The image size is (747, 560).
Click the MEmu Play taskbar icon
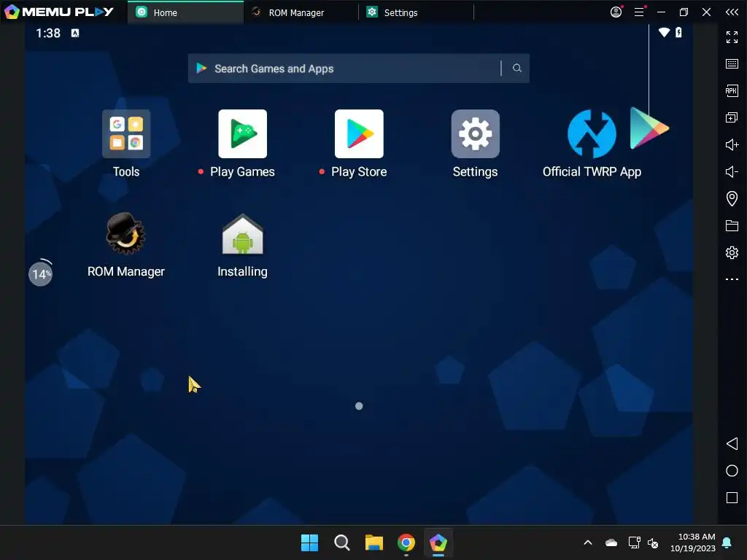pyautogui.click(x=438, y=542)
